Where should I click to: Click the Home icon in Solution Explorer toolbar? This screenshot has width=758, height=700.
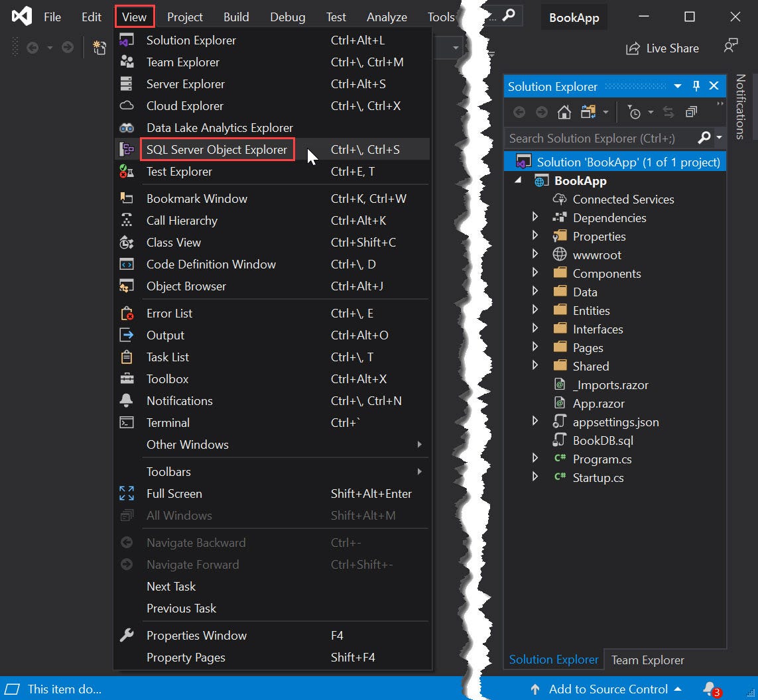[x=564, y=112]
